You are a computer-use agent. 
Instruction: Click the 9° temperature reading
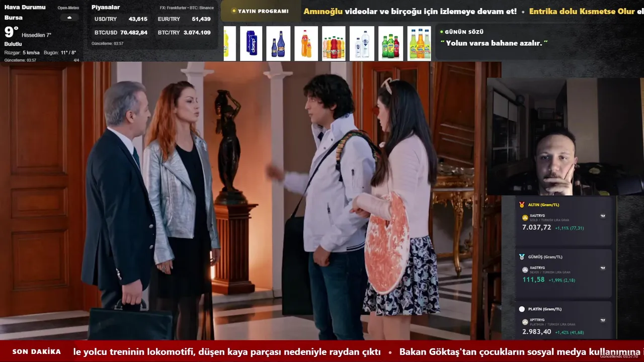[11, 32]
